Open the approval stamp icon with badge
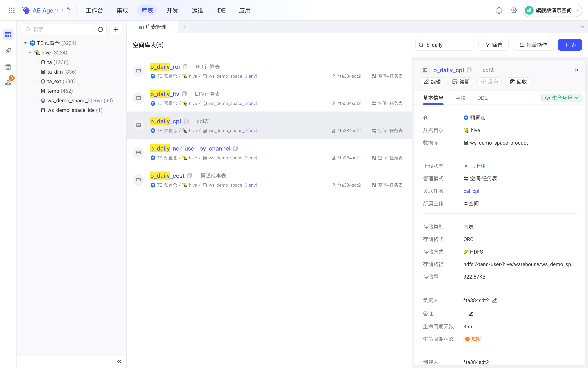The width and height of the screenshot is (588, 368). coord(8,83)
